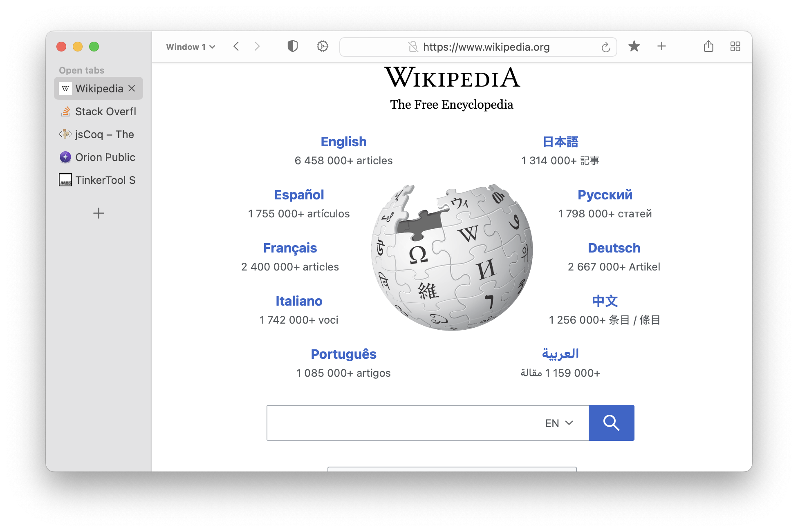The image size is (798, 532).
Task: Open the English Wikipedia link
Action: (343, 142)
